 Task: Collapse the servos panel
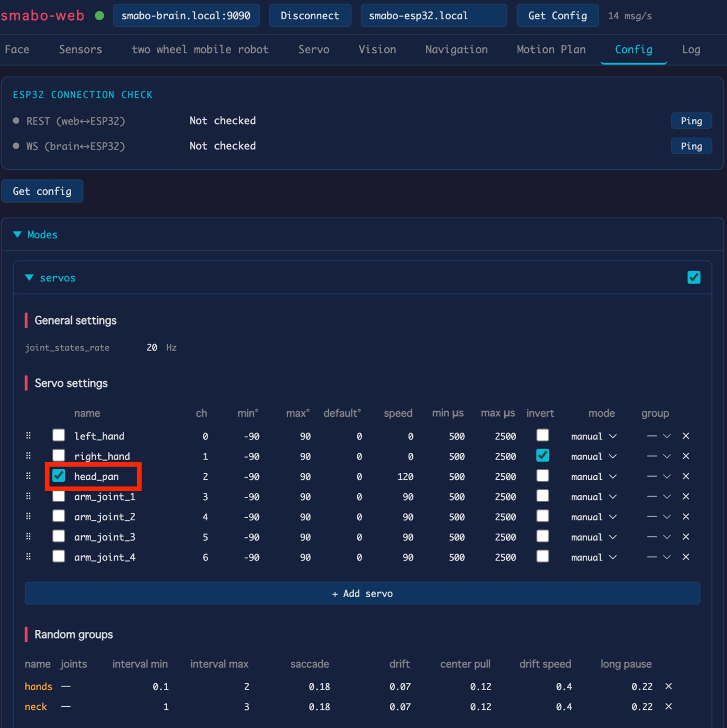tap(50, 278)
